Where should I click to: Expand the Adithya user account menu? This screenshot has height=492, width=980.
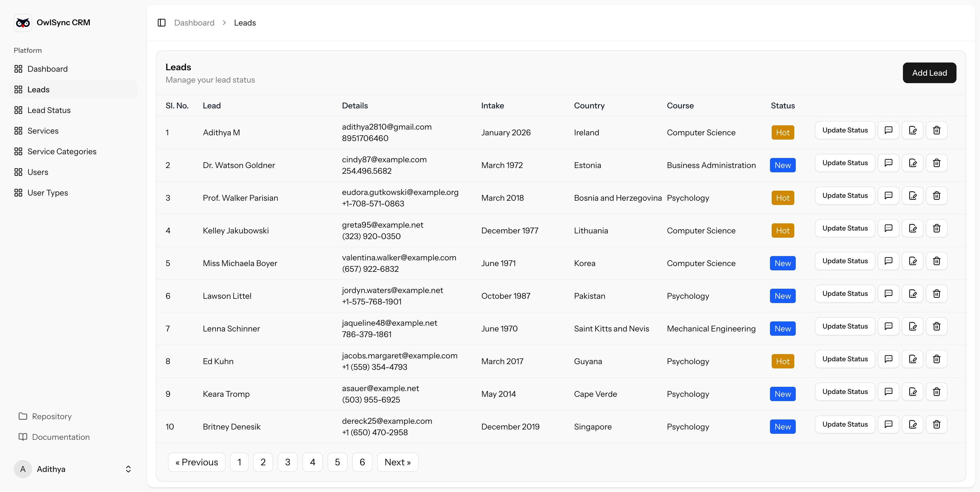(128, 469)
